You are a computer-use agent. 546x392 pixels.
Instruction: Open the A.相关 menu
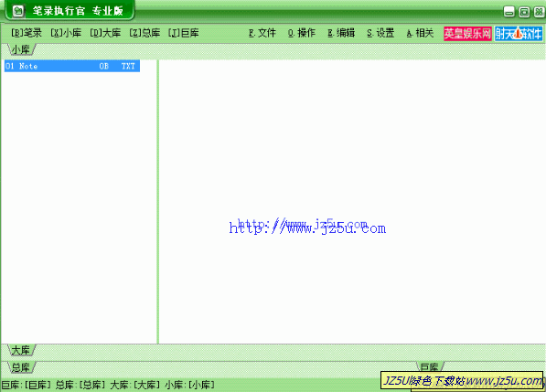coord(420,33)
